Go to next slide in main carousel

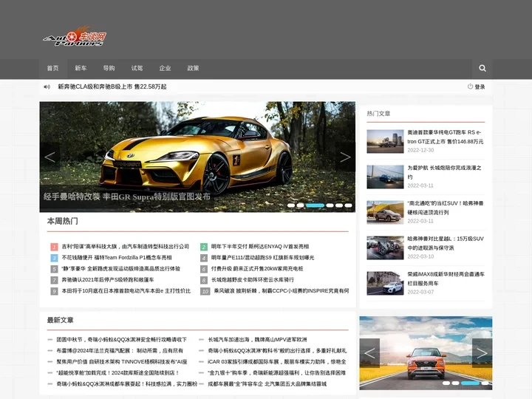[x=345, y=157]
